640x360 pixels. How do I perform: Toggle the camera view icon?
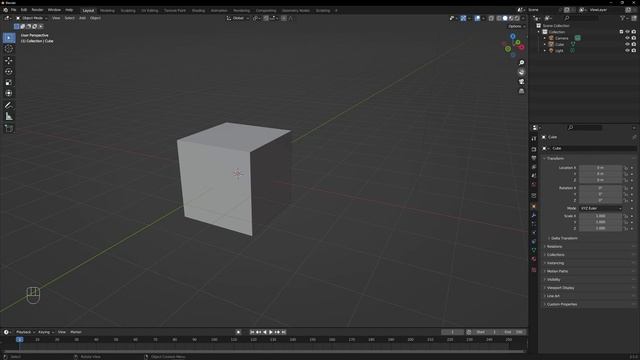521,82
